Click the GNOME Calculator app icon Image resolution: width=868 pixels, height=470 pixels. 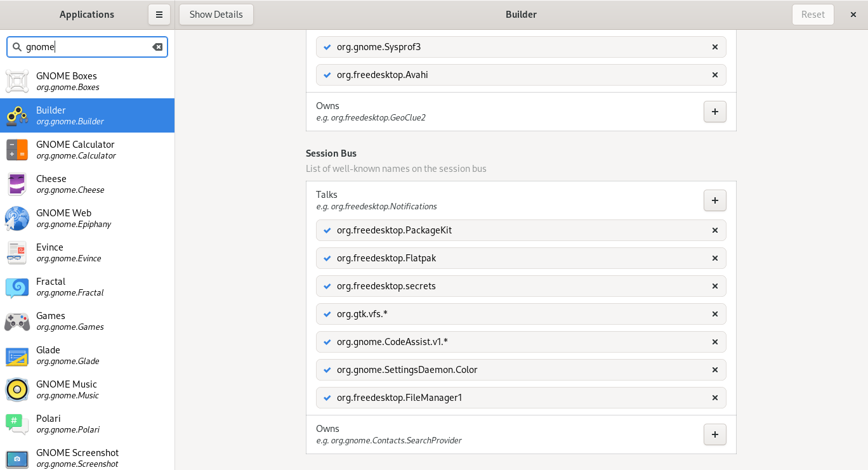[17, 150]
